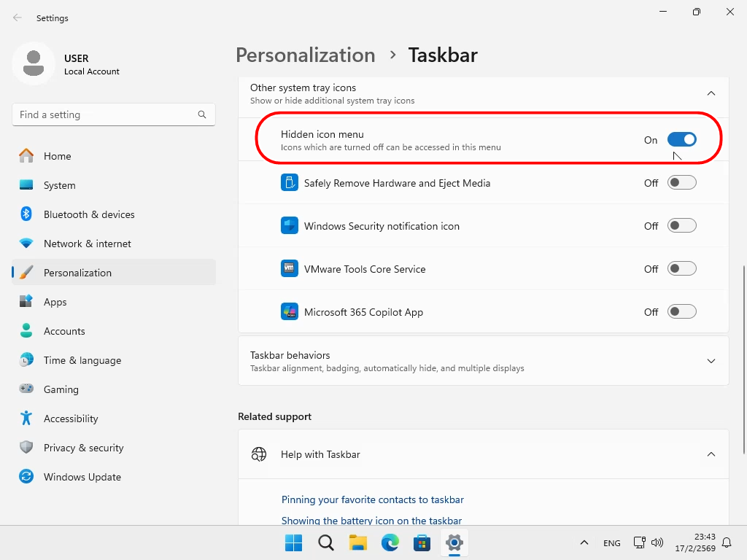
Task: Click the Safely Remove Hardware icon
Action: (x=290, y=183)
